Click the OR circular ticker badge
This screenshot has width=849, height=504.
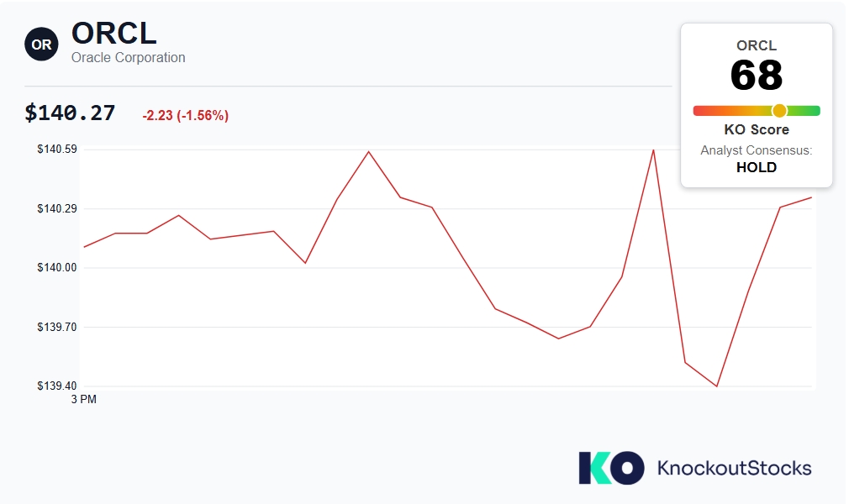pos(41,45)
